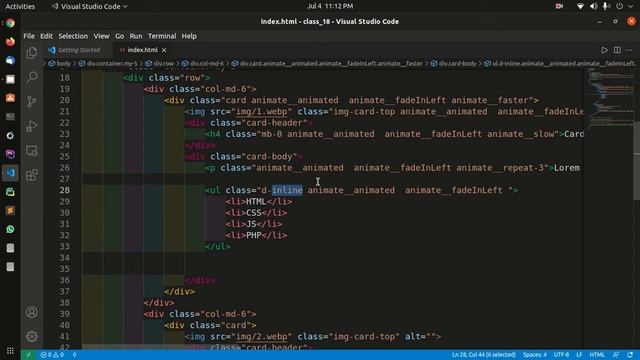640x360 pixels.
Task: Open the Edit menu
Action: pos(46,36)
